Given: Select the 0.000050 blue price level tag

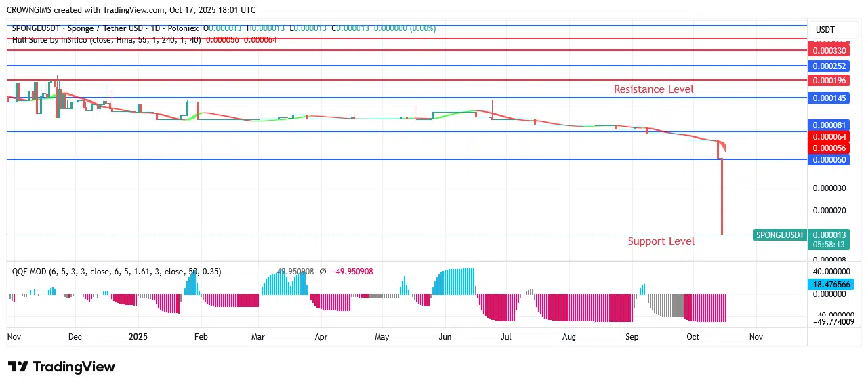Looking at the screenshot, I should point(829,160).
